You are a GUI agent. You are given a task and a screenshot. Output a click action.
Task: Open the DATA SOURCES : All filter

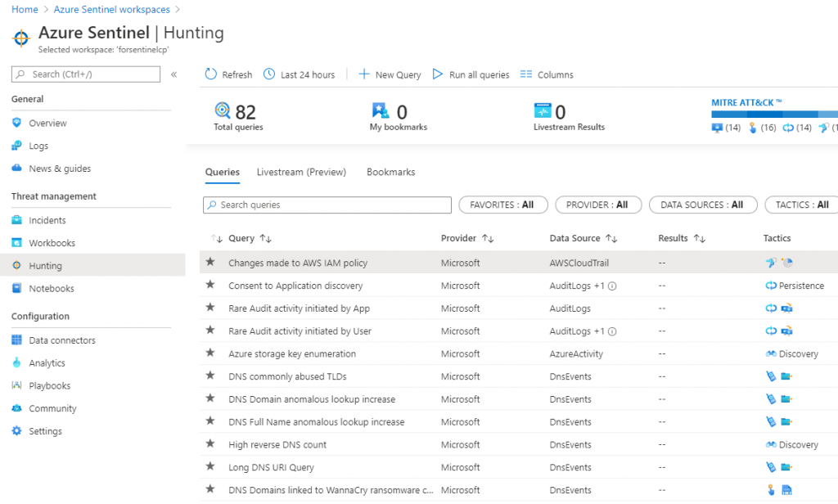[703, 205]
